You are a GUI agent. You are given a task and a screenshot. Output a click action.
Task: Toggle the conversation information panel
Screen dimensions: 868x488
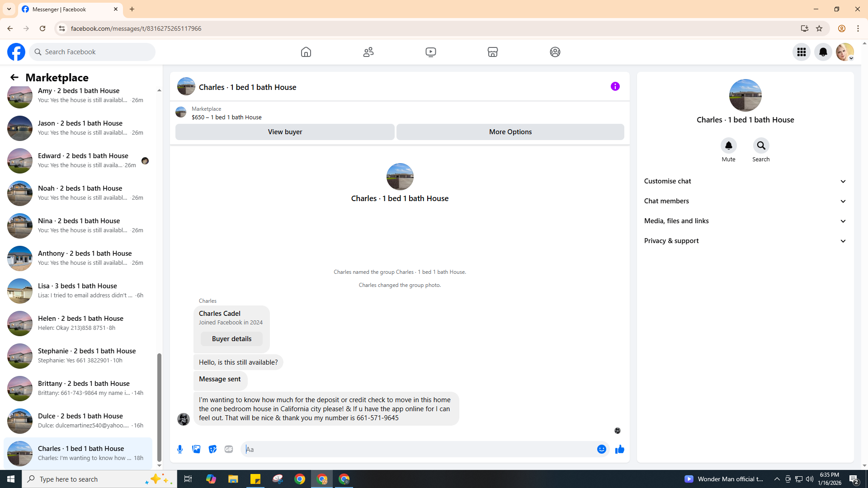point(615,86)
